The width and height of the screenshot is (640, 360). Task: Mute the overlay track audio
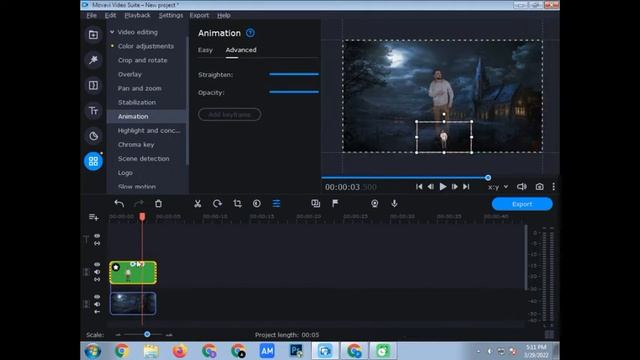click(97, 272)
